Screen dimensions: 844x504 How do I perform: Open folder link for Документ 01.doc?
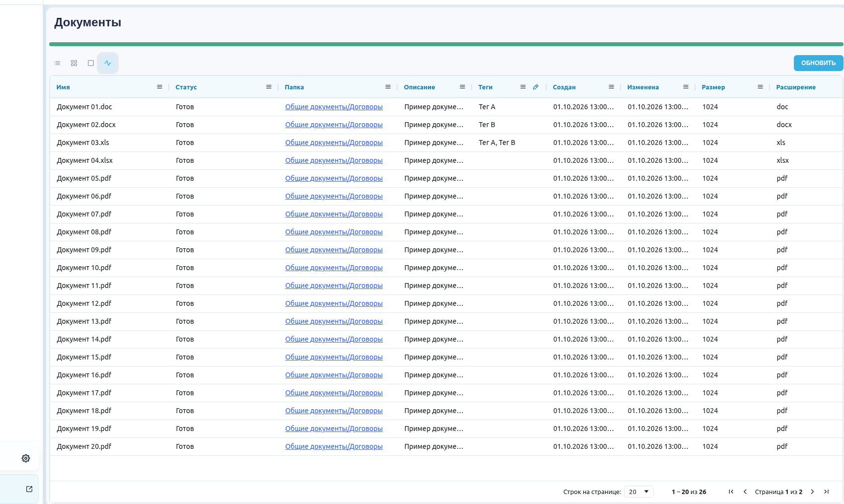coord(334,107)
